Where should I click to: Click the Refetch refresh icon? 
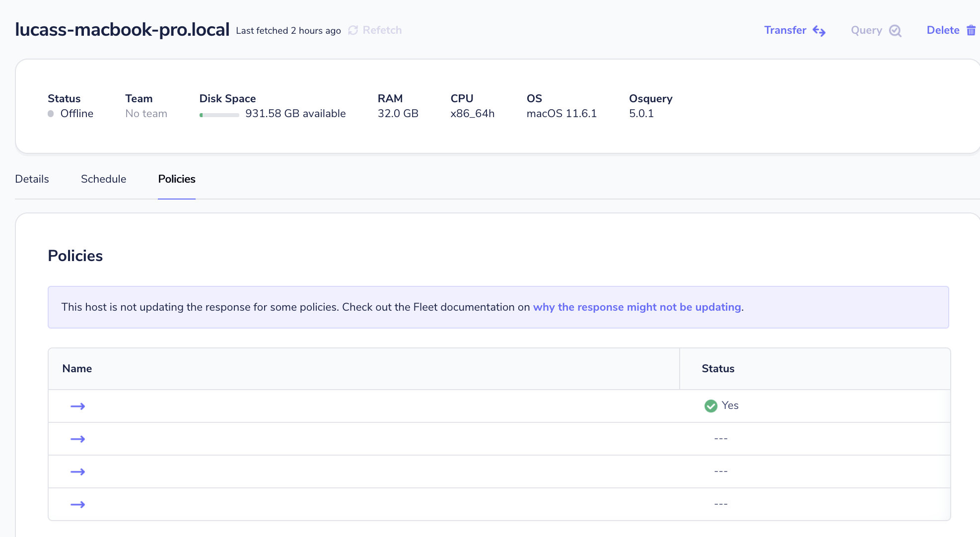click(x=353, y=30)
